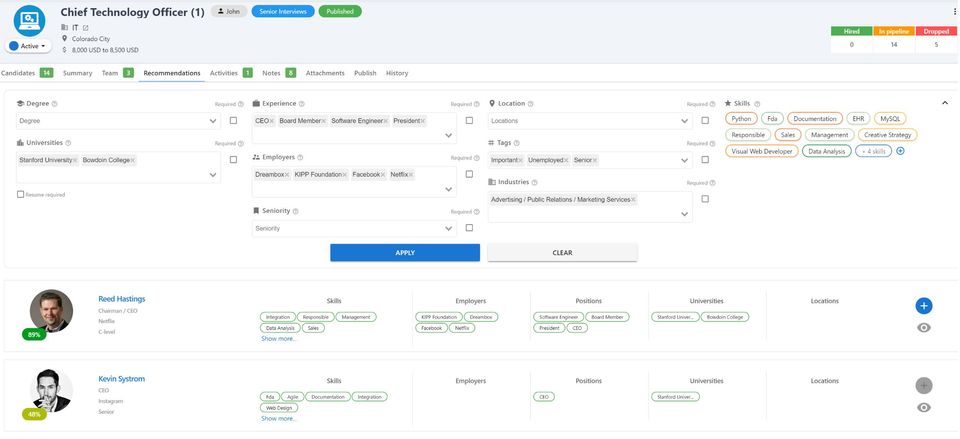Screen dimensions: 960x439
Task: Expand the Tags dropdown arrow
Action: pos(684,160)
